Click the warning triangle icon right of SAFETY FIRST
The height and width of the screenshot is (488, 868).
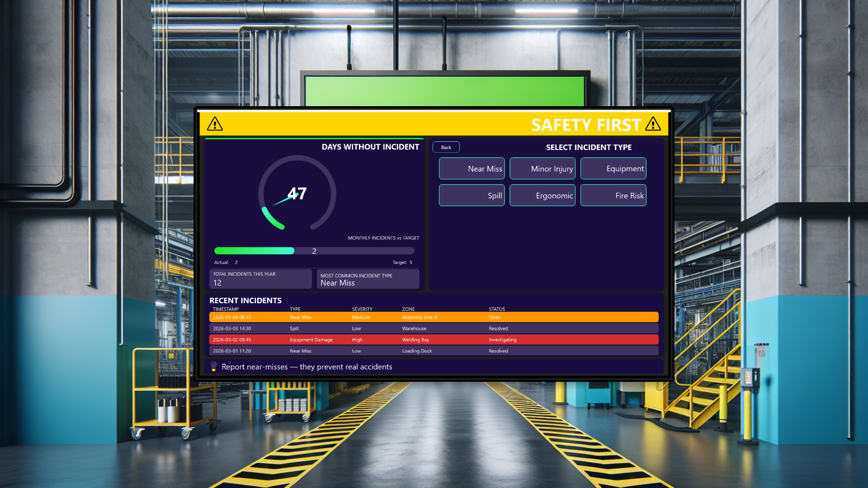pyautogui.click(x=653, y=124)
